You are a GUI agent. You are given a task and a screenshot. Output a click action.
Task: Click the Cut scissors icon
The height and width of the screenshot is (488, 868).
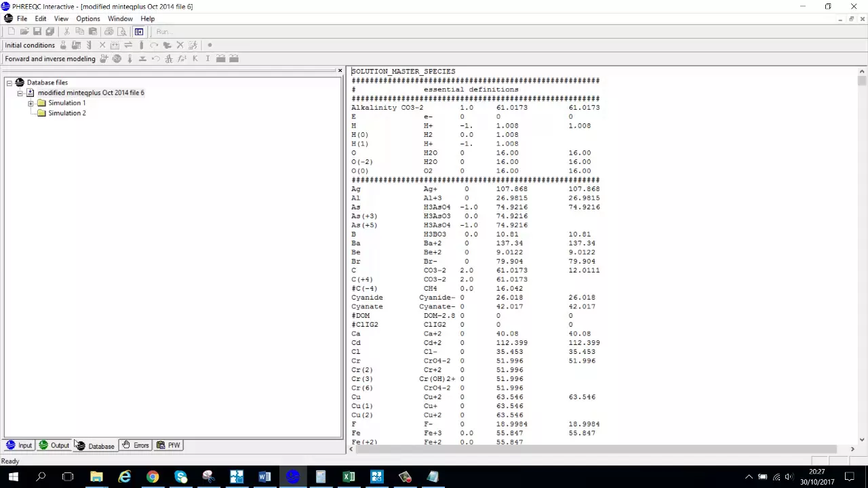66,32
